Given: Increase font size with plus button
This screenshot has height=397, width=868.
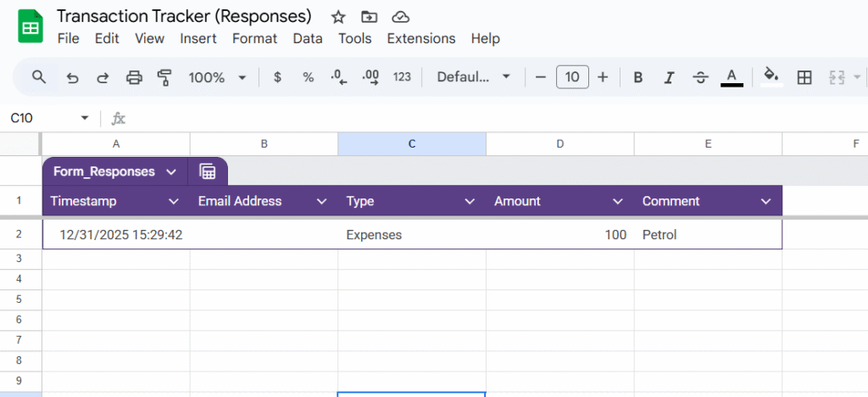Looking at the screenshot, I should (603, 77).
